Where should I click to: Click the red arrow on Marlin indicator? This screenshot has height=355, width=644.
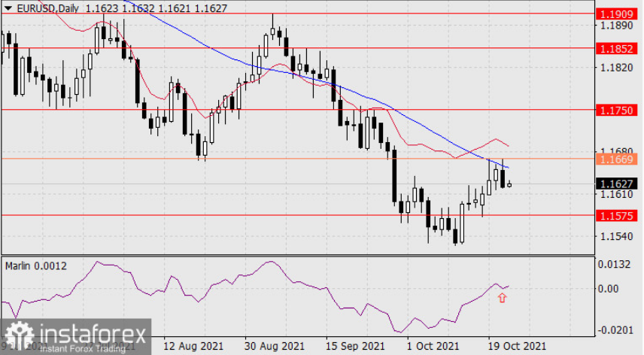tap(502, 298)
